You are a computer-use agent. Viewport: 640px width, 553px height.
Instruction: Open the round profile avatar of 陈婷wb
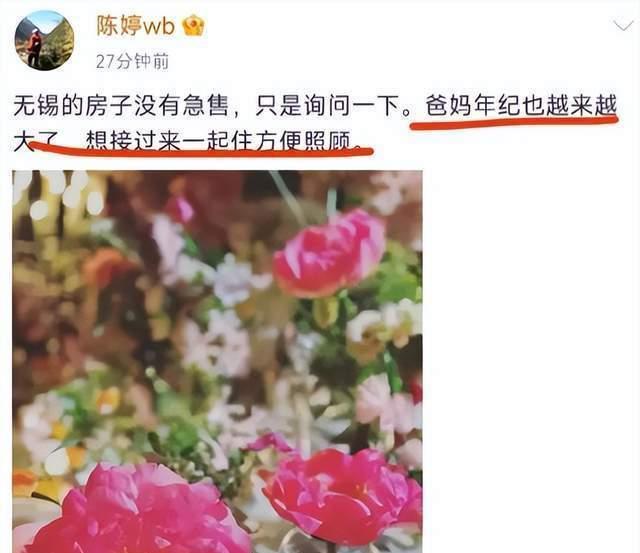[44, 40]
